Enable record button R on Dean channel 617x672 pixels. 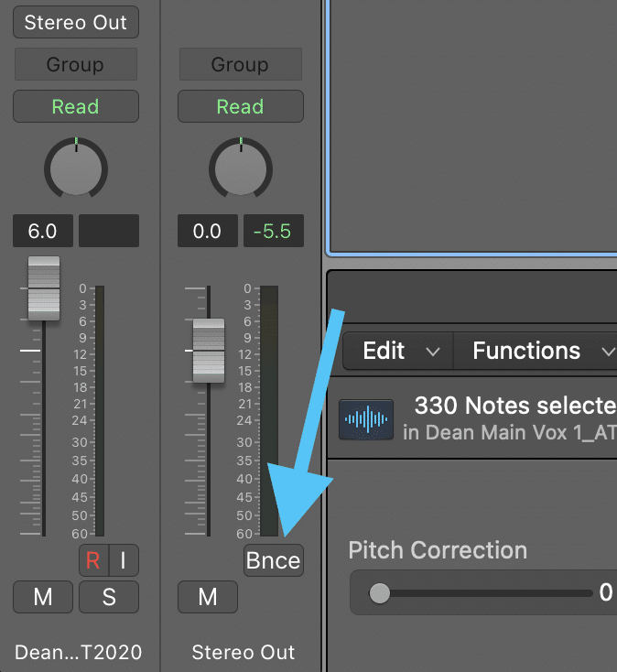pos(94,560)
